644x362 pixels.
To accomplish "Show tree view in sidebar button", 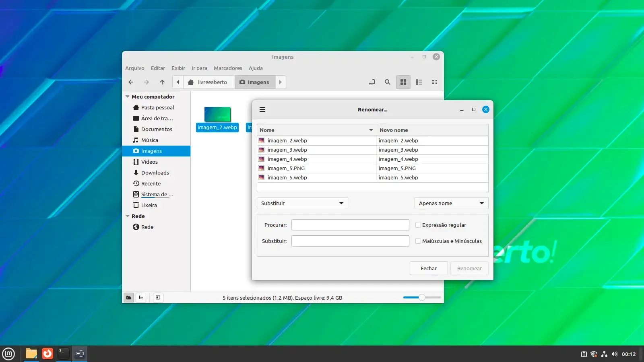I will coord(141,298).
